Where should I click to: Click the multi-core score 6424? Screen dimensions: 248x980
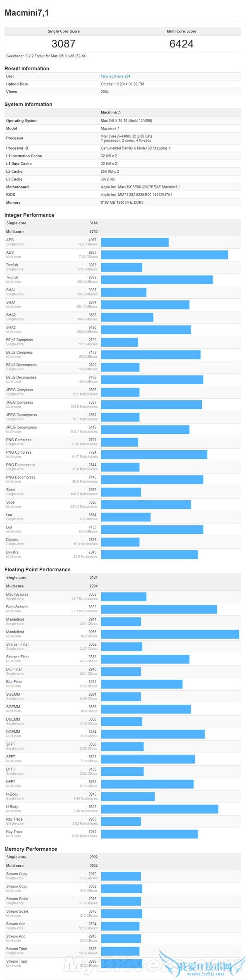coord(181,44)
